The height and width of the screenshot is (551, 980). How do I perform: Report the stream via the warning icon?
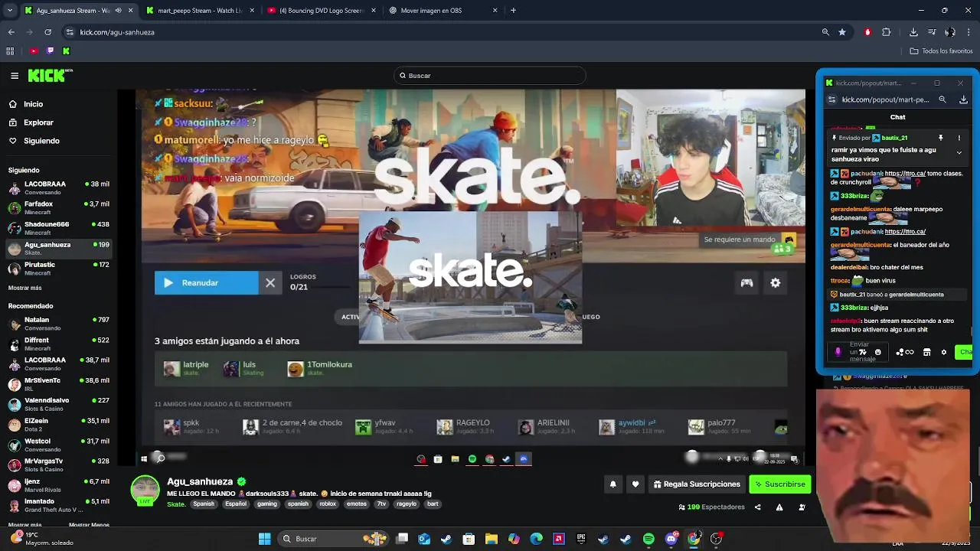[x=779, y=507]
